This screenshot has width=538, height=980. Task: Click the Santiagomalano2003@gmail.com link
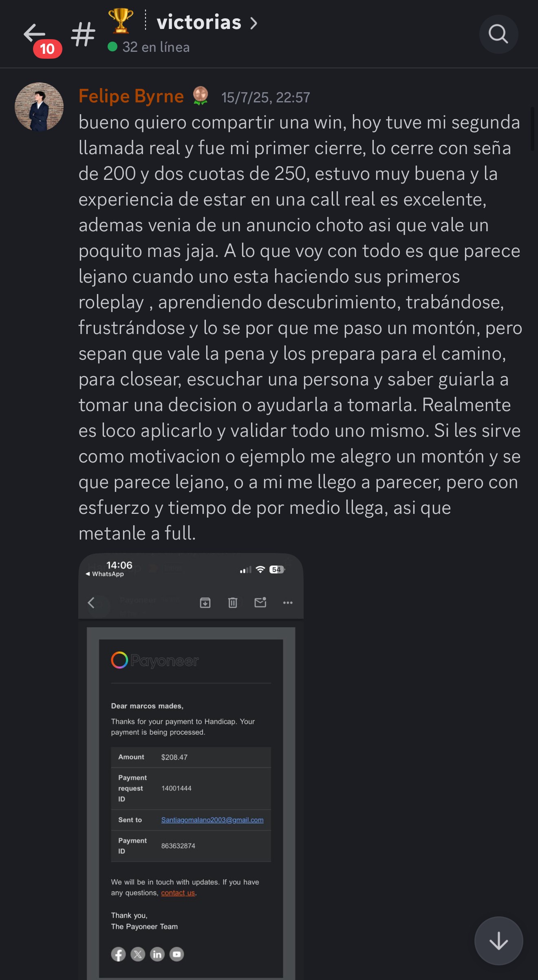[x=212, y=820]
